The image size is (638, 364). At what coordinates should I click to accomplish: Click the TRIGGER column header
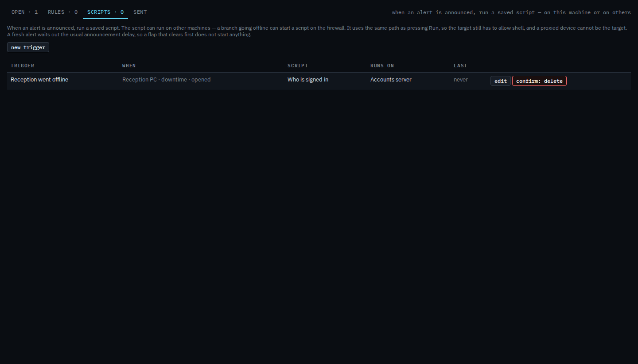[23, 66]
